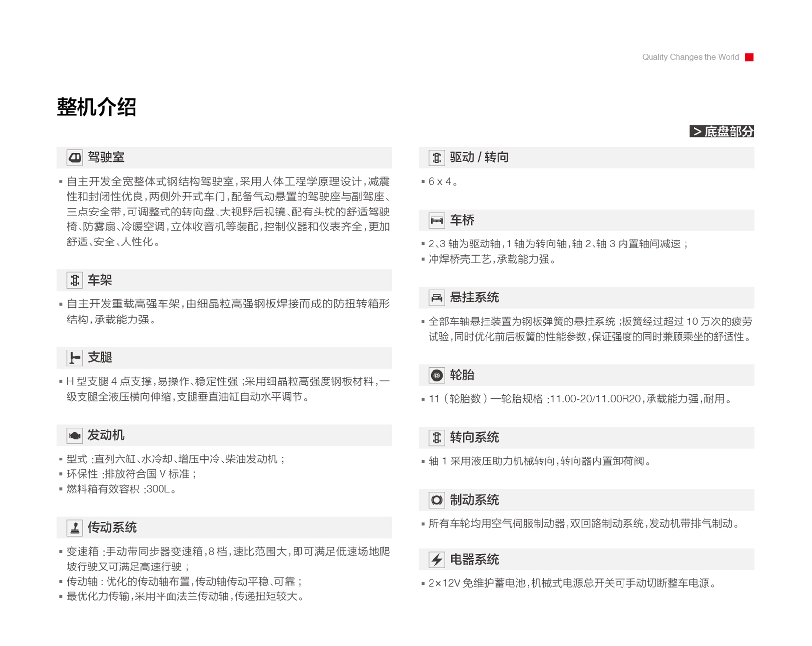Click the chassis icon beside 驱动 / 转向
The height and width of the screenshot is (646, 812).
click(x=436, y=158)
